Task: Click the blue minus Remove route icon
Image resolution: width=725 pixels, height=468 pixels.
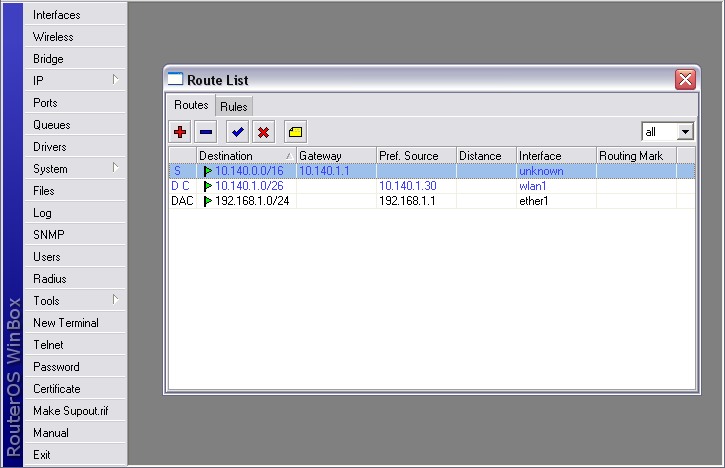Action: (205, 132)
